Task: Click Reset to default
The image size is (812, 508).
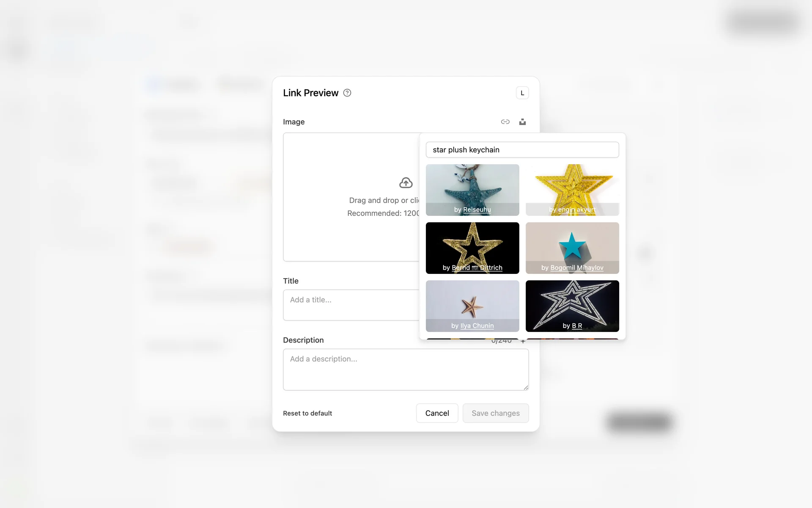Action: (x=307, y=413)
